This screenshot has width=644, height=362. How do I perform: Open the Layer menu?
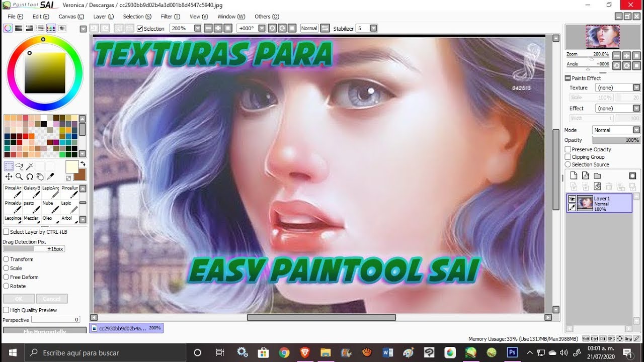[x=104, y=17]
